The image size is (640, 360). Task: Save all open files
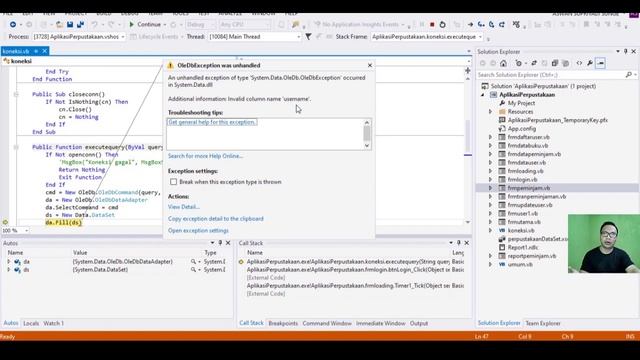tap(80, 25)
